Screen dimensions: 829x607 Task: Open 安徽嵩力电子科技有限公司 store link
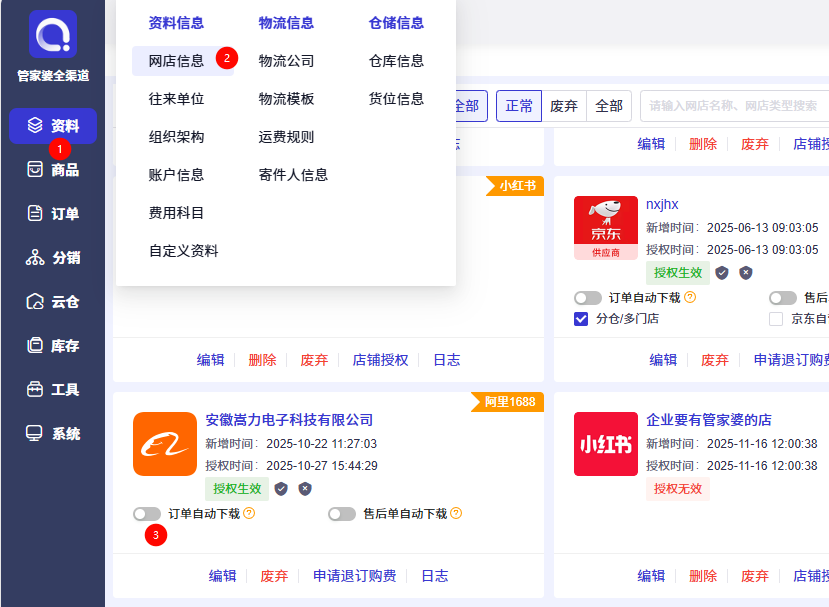tap(289, 420)
